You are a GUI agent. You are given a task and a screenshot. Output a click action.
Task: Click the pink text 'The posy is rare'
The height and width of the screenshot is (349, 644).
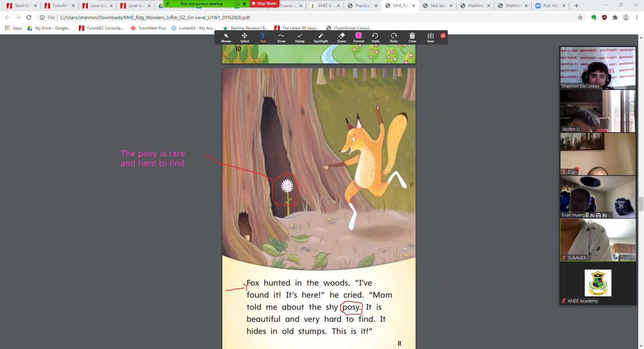click(x=153, y=153)
